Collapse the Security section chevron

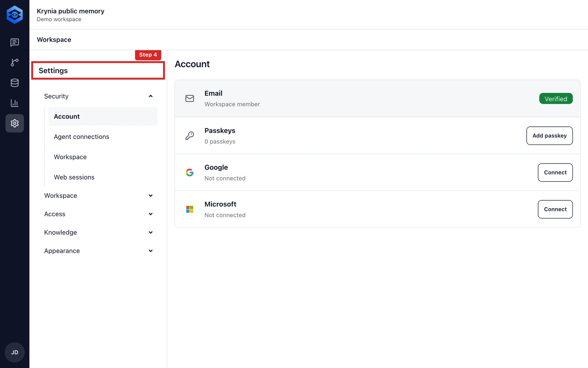(150, 96)
